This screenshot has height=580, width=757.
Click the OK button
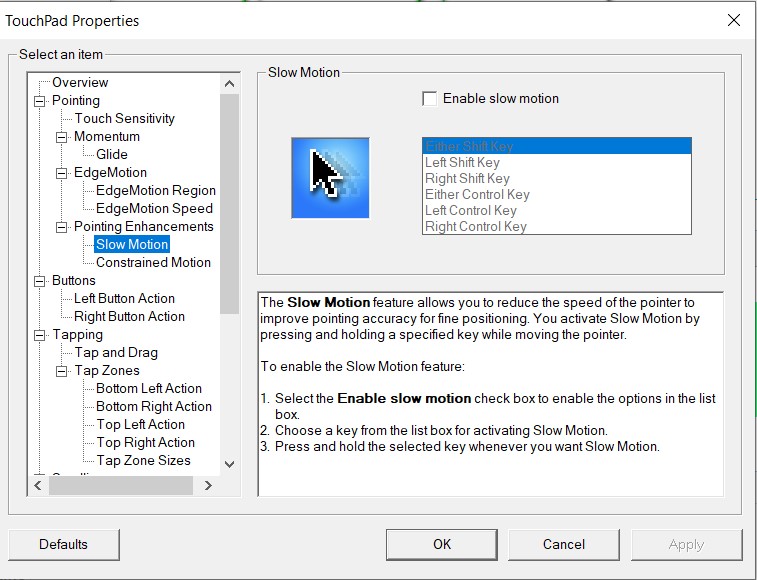[442, 545]
